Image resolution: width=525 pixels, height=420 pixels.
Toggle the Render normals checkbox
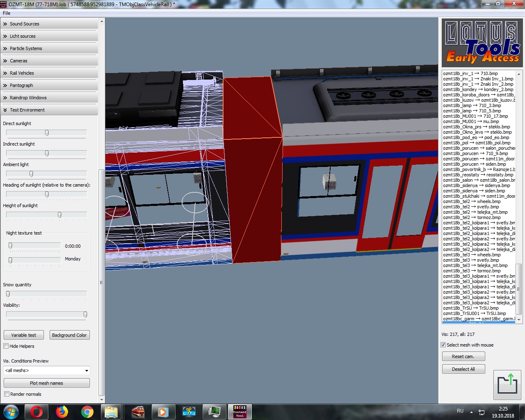(7, 394)
